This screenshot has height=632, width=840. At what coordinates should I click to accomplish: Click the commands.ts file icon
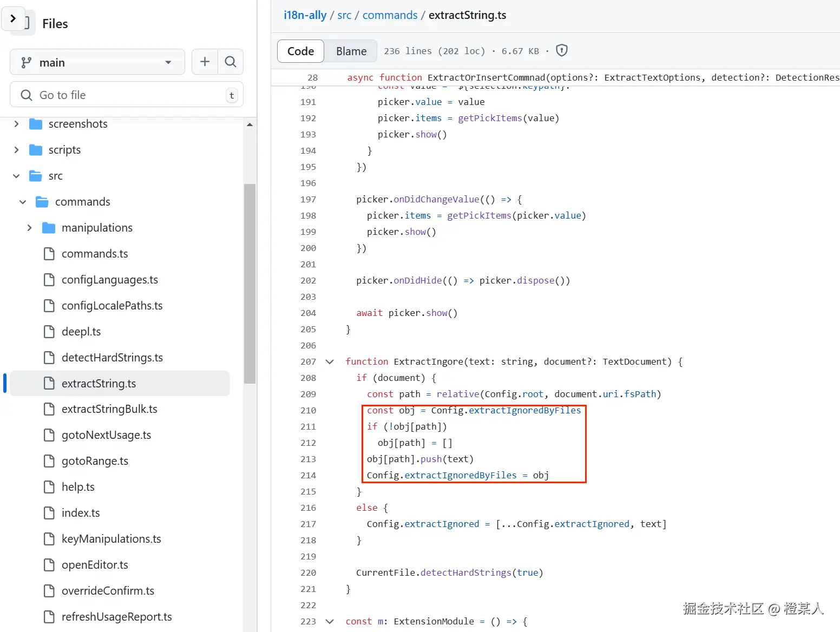[49, 254]
